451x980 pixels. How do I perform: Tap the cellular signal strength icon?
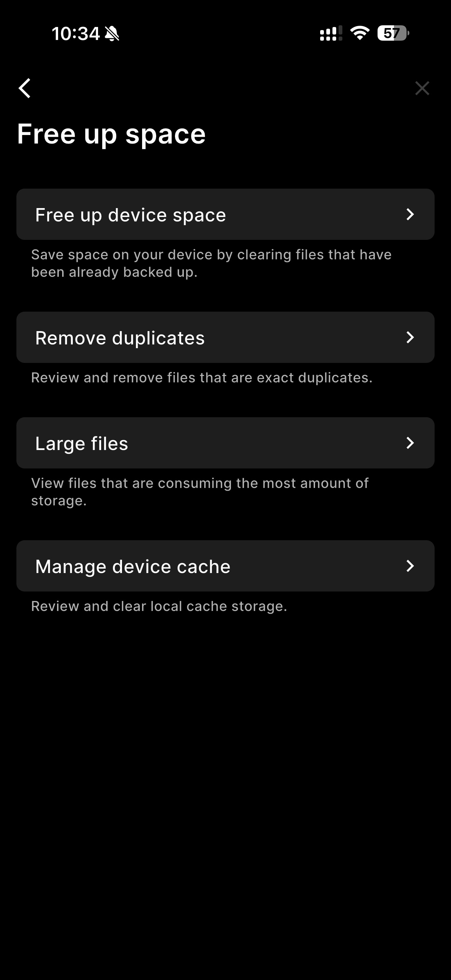(331, 33)
